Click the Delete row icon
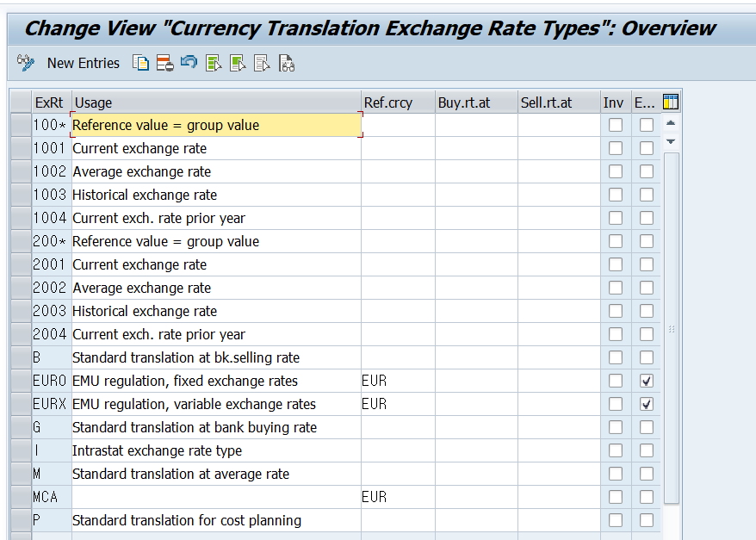 click(165, 63)
